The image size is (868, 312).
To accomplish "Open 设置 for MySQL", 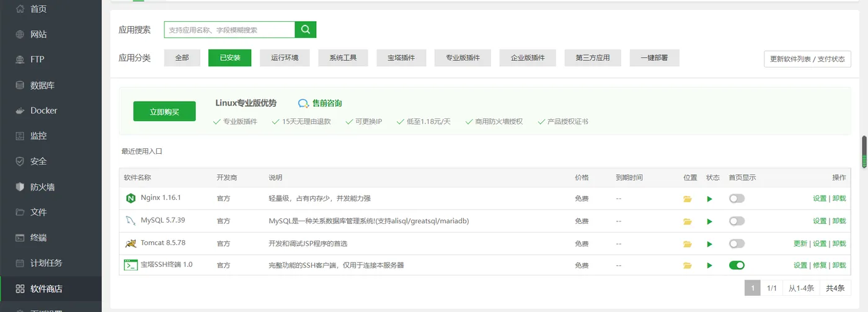I will 820,221.
